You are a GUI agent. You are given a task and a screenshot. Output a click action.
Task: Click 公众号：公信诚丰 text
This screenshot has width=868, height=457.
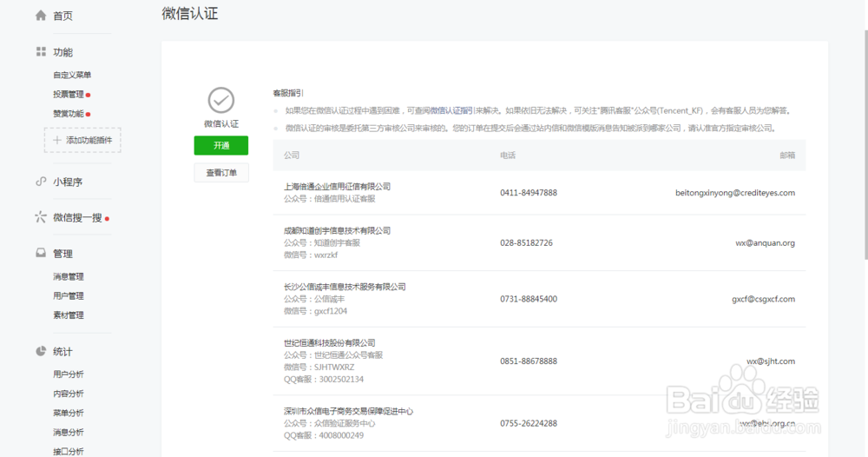coord(314,299)
